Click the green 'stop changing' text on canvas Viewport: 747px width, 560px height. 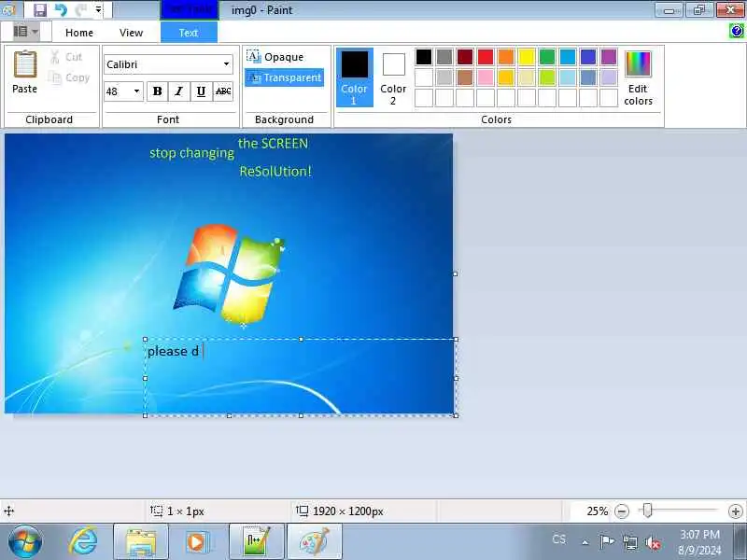tap(192, 153)
